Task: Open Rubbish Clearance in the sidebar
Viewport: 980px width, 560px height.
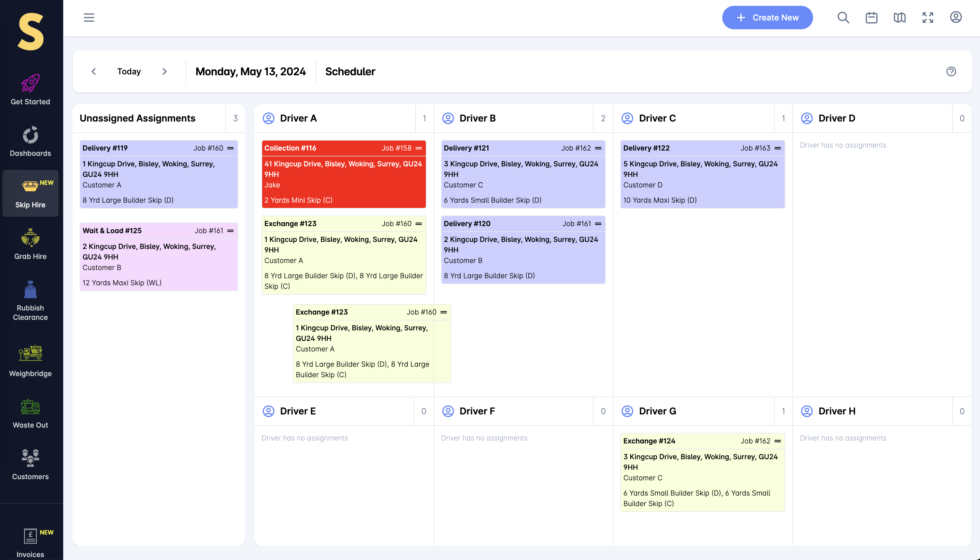Action: tap(30, 301)
